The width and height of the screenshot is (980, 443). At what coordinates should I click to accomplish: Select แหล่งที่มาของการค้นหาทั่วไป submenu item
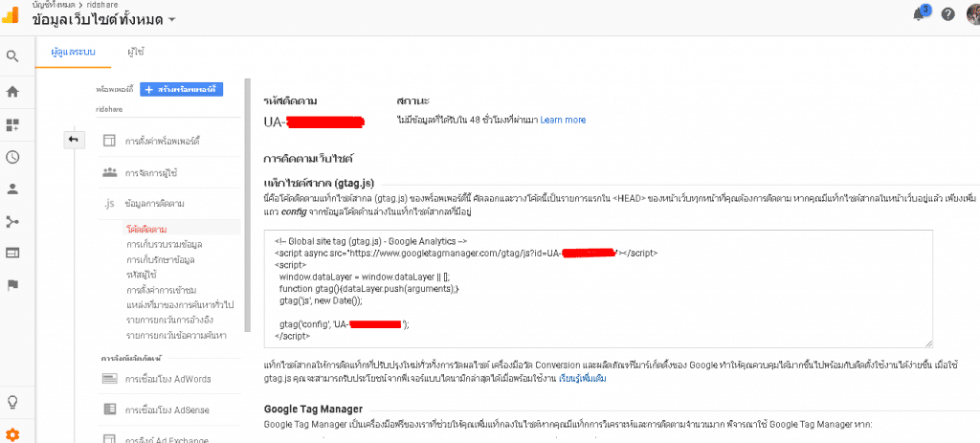click(x=179, y=305)
